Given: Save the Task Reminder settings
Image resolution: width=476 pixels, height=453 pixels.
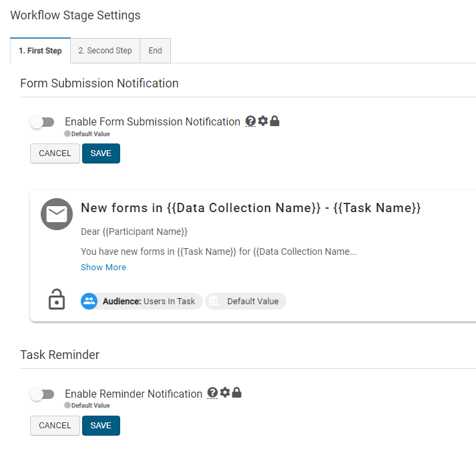Looking at the screenshot, I should tap(101, 425).
